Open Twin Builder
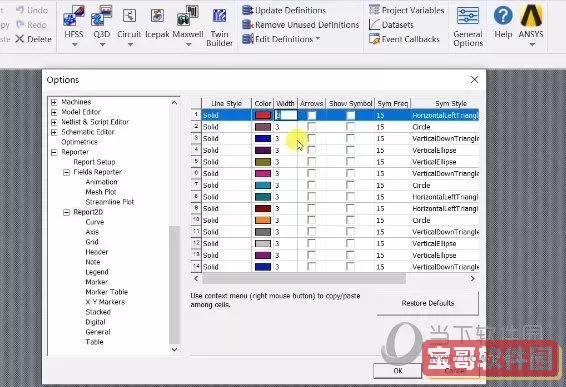This screenshot has width=566, height=387. coord(219,27)
